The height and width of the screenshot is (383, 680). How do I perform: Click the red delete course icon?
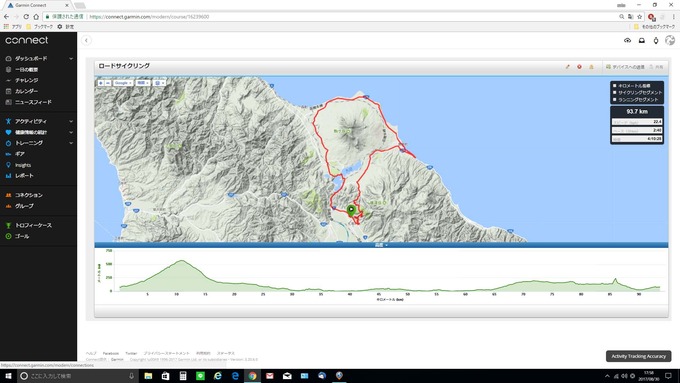click(579, 67)
